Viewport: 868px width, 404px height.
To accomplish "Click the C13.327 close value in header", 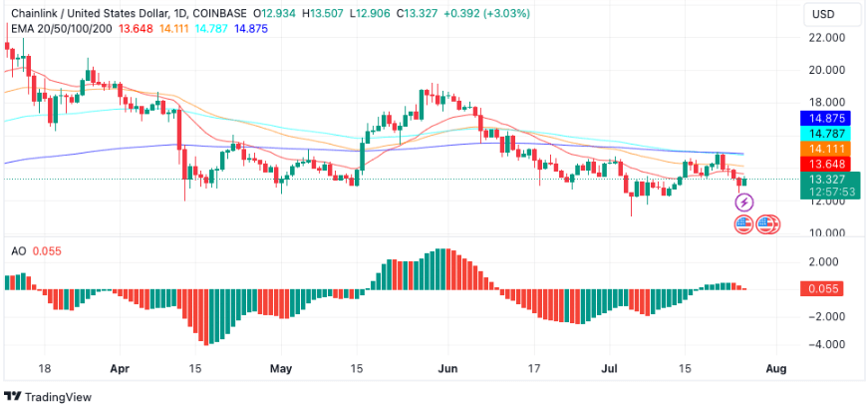I will [x=418, y=13].
